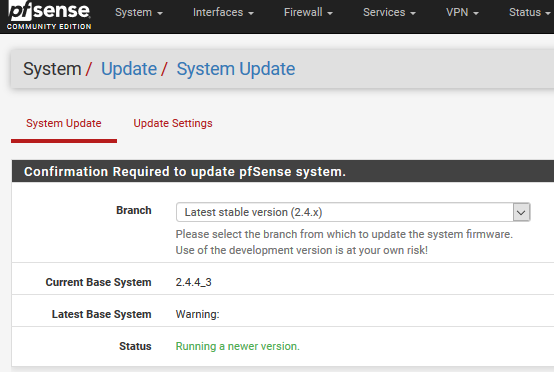Open the Firewall menu
554x372 pixels.
[x=308, y=12]
